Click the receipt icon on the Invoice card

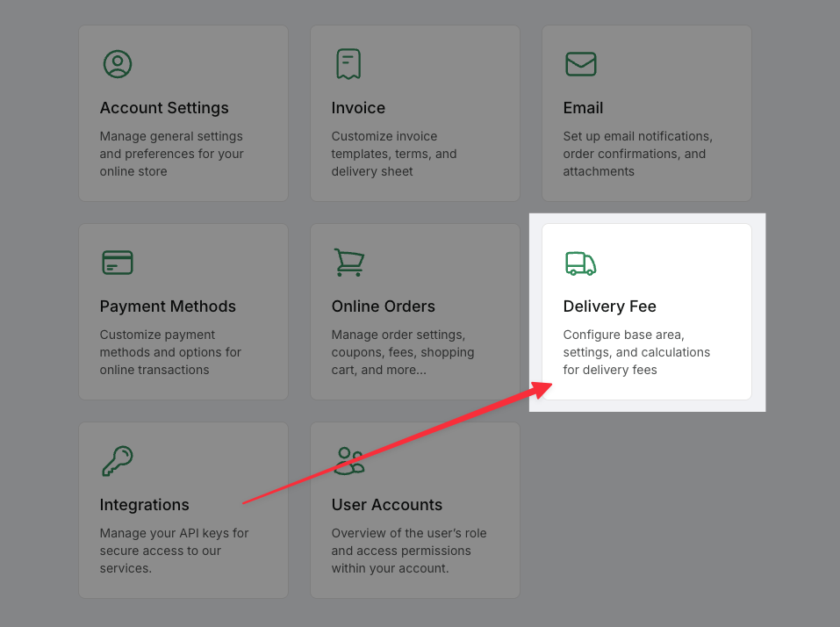tap(348, 64)
